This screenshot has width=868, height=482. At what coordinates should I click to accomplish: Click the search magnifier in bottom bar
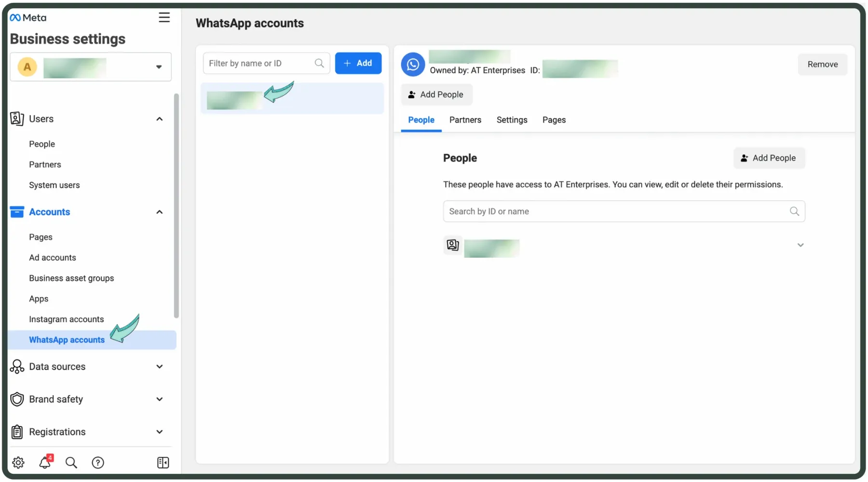pos(71,463)
